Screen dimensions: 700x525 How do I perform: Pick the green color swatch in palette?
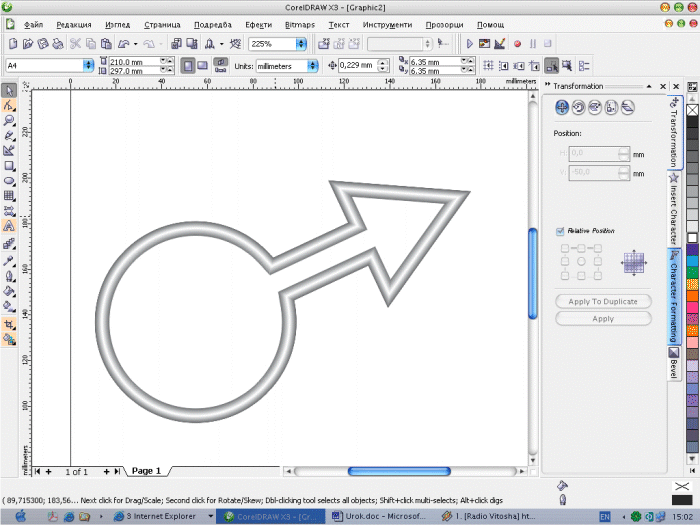coord(692,272)
